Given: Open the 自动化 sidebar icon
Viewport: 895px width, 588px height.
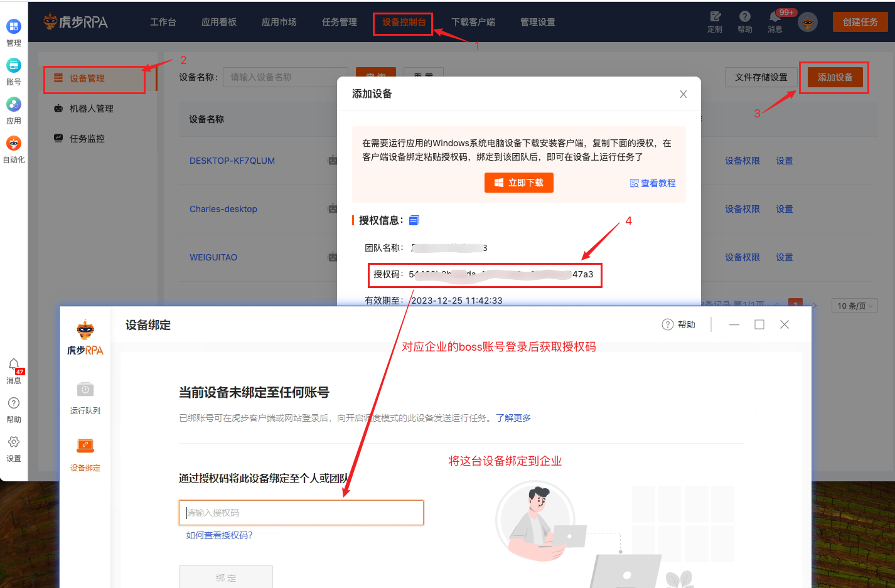Looking at the screenshot, I should pos(14,143).
